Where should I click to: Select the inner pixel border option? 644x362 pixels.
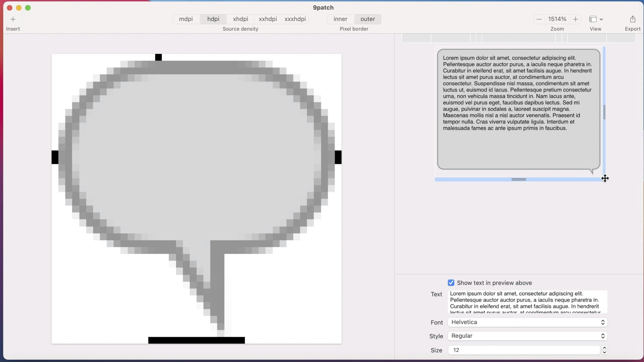coord(340,19)
